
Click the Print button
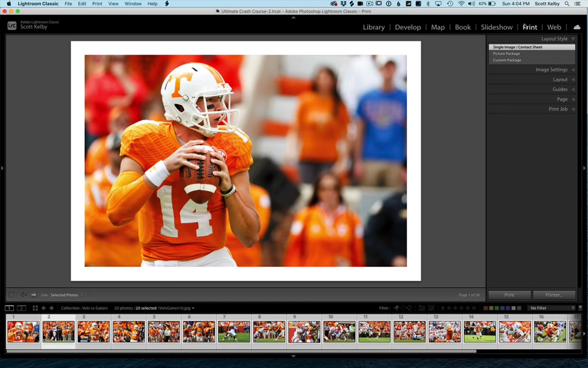pos(510,295)
